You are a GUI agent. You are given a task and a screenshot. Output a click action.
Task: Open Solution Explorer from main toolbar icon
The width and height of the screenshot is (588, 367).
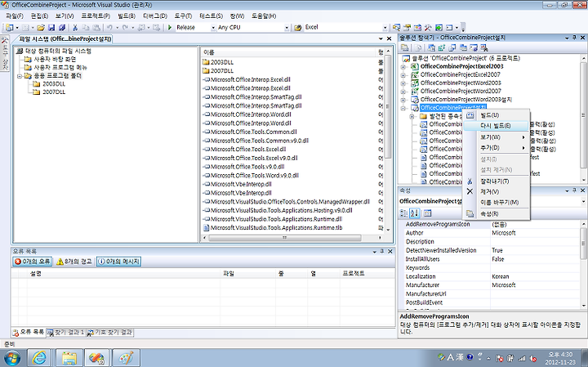pos(396,28)
